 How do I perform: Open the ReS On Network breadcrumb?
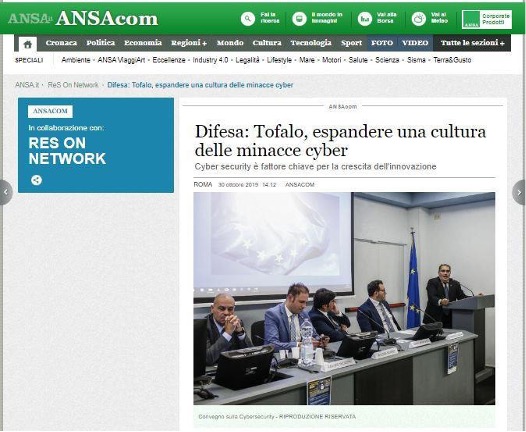[73, 85]
